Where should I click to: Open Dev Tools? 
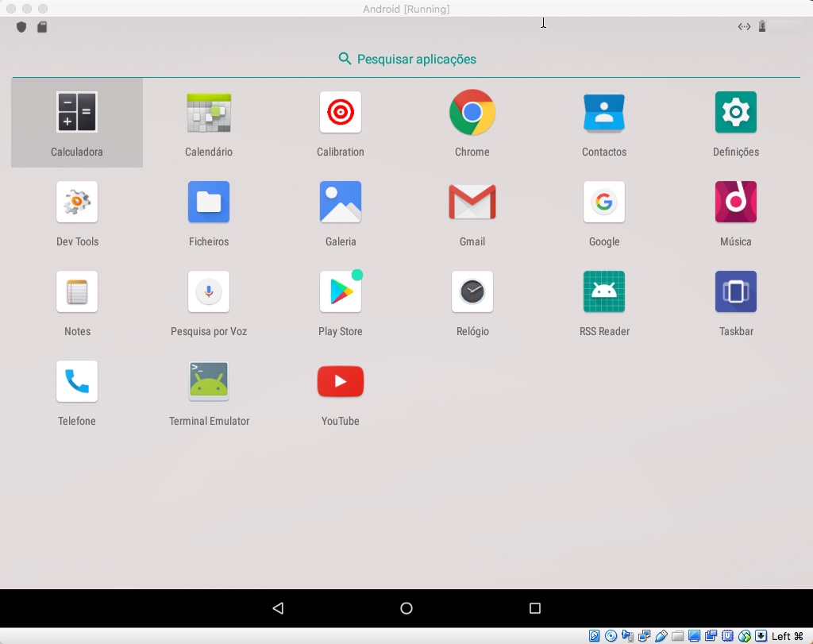[76, 202]
